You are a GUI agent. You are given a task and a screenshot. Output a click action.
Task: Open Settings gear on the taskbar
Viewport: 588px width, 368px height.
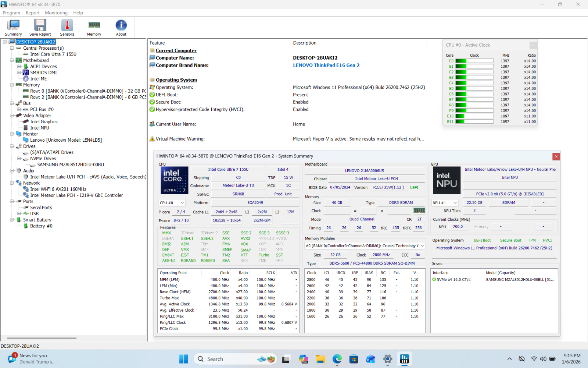pyautogui.click(x=388, y=359)
